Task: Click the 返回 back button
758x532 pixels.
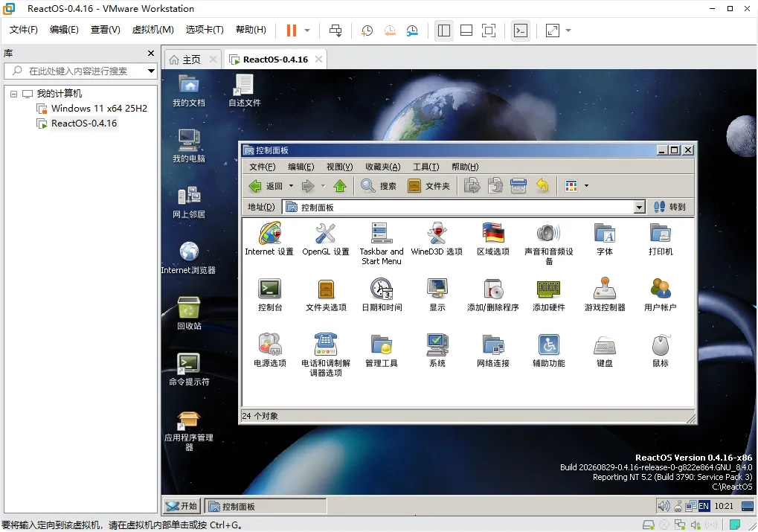Action: coord(266,186)
